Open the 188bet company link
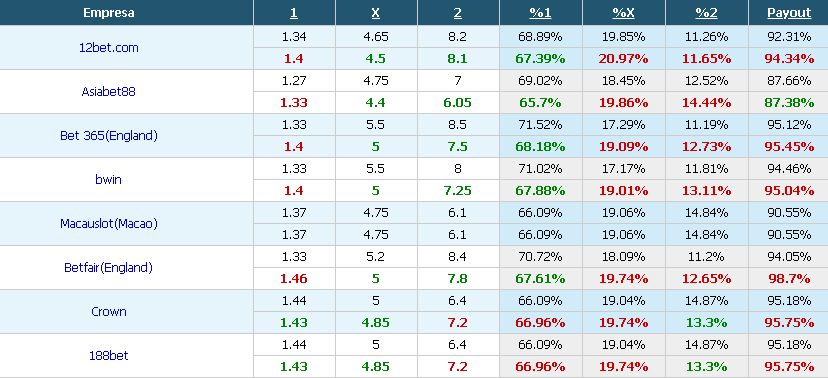This screenshot has width=828, height=378. [x=108, y=356]
